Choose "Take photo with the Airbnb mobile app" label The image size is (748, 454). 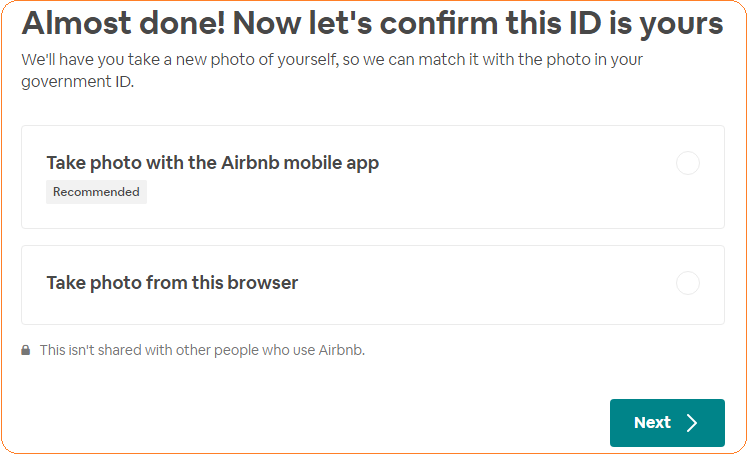coord(212,163)
